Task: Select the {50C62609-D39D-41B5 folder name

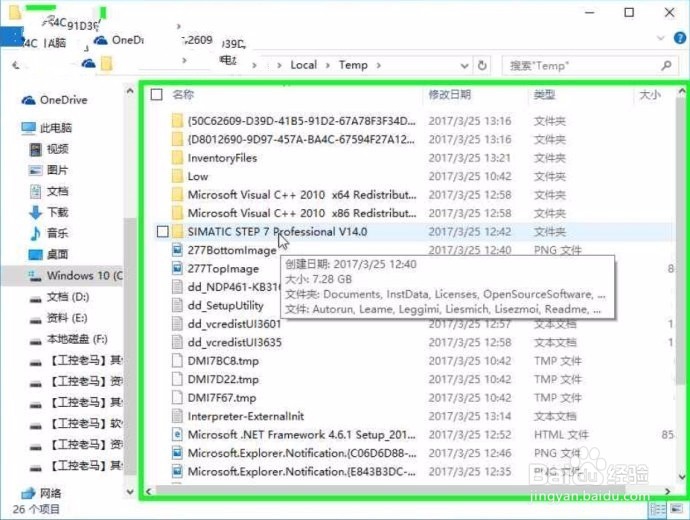Action: click(x=301, y=121)
